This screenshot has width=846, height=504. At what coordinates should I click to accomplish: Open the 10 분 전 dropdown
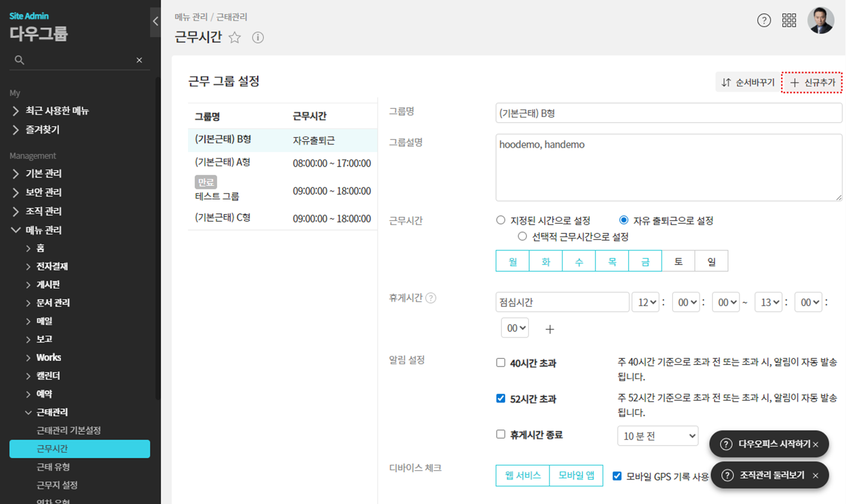click(658, 436)
